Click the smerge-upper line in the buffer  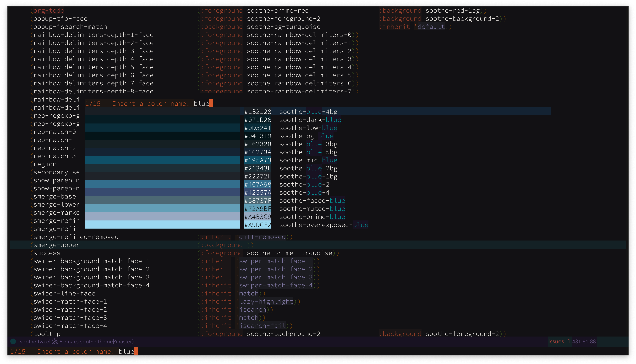click(x=56, y=245)
